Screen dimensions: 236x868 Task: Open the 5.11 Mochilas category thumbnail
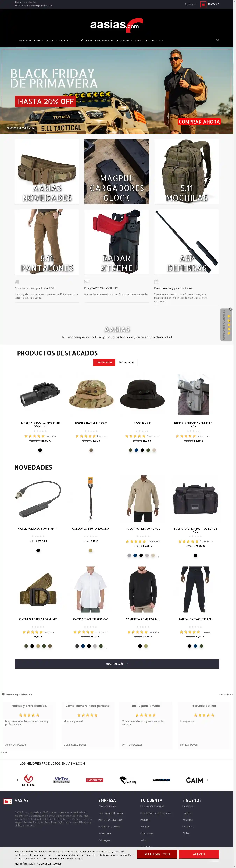click(x=186, y=171)
